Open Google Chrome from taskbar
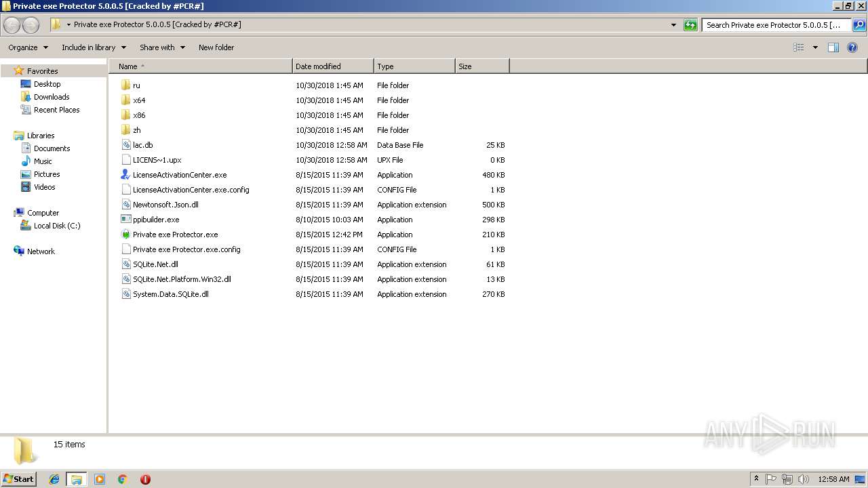Image resolution: width=868 pixels, height=488 pixels. click(123, 479)
